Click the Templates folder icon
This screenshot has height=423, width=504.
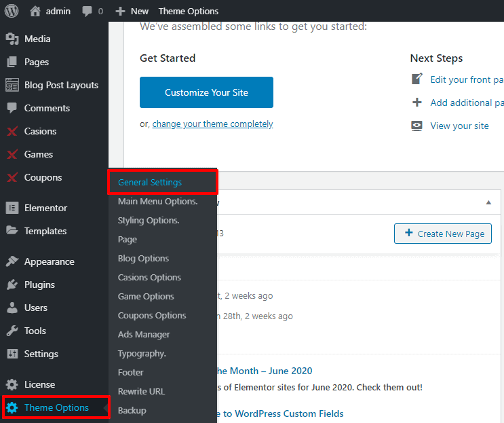(x=12, y=230)
